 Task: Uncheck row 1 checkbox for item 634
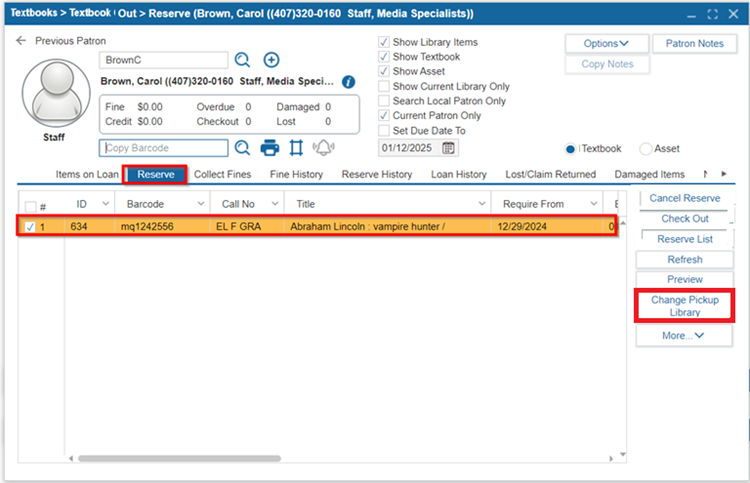[30, 227]
